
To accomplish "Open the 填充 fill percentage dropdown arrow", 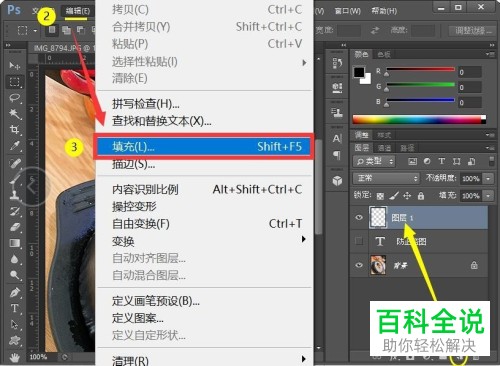I will coord(488,196).
